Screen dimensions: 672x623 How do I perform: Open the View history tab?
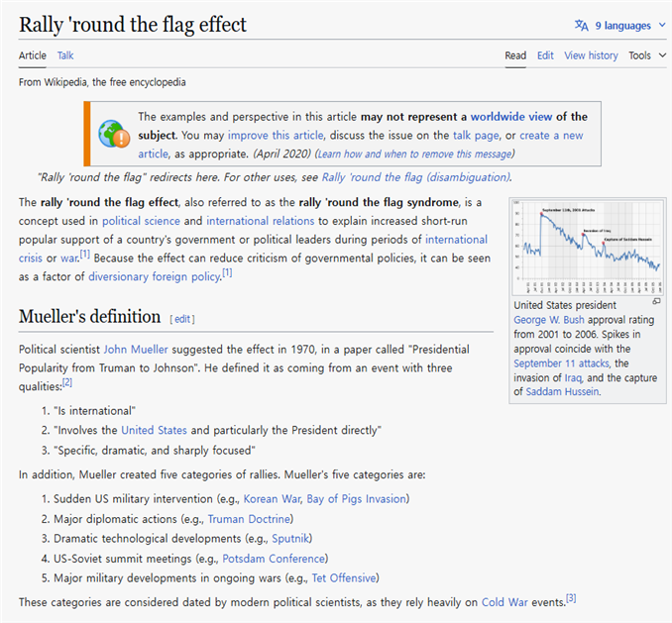(x=591, y=55)
